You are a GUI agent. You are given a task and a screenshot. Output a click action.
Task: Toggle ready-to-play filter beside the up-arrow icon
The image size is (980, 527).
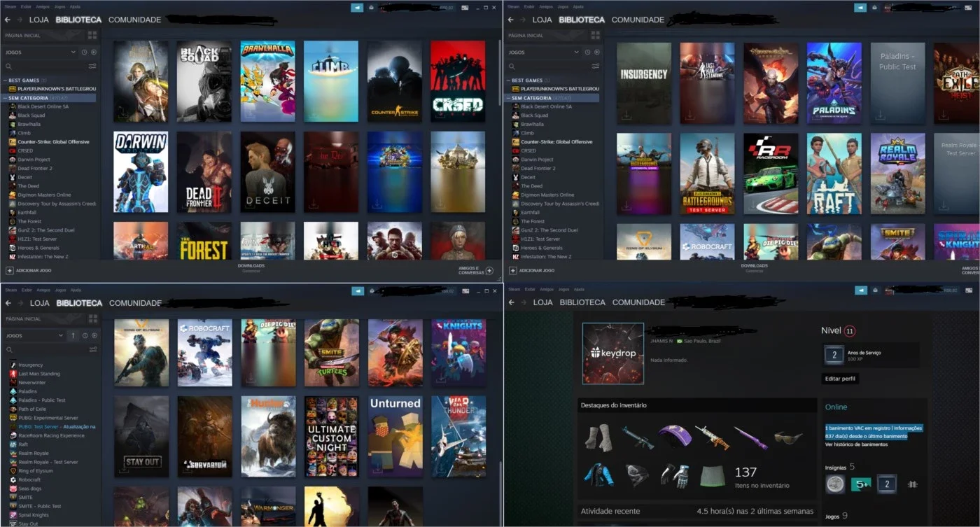click(94, 336)
